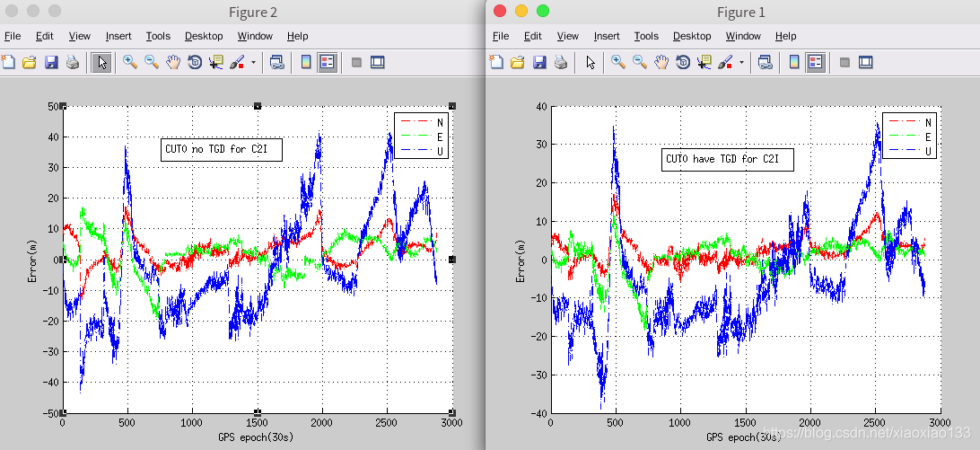This screenshot has height=450, width=980.
Task: Open View menu in Figure 2
Action: tap(79, 36)
